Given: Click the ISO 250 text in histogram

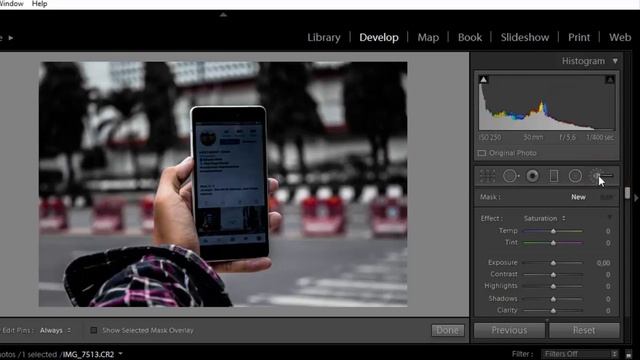Looking at the screenshot, I should (491, 138).
